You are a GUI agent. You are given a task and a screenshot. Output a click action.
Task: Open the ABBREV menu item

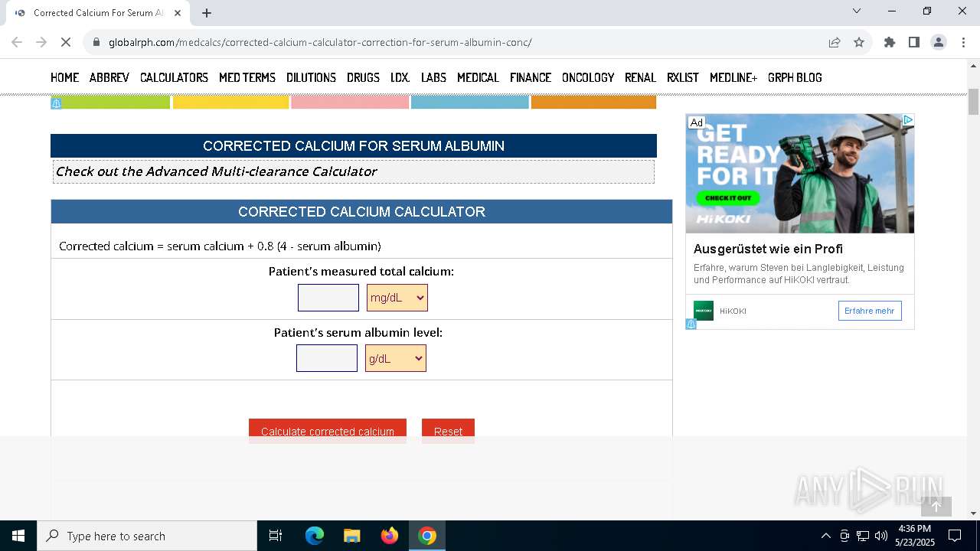(x=109, y=77)
